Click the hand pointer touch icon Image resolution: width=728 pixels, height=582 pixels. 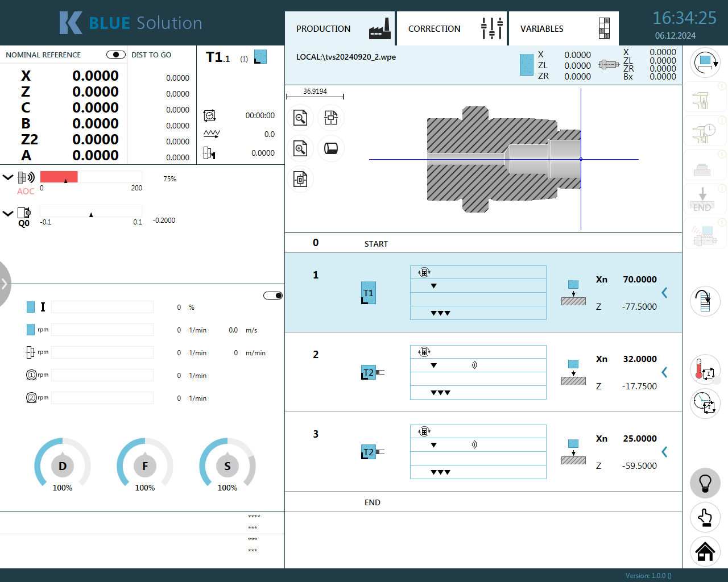[x=705, y=517]
